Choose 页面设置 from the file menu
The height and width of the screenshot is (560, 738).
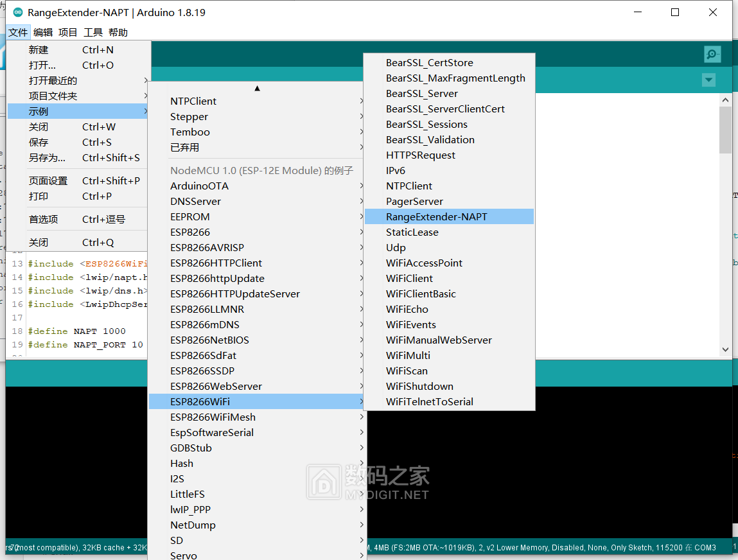click(x=78, y=180)
